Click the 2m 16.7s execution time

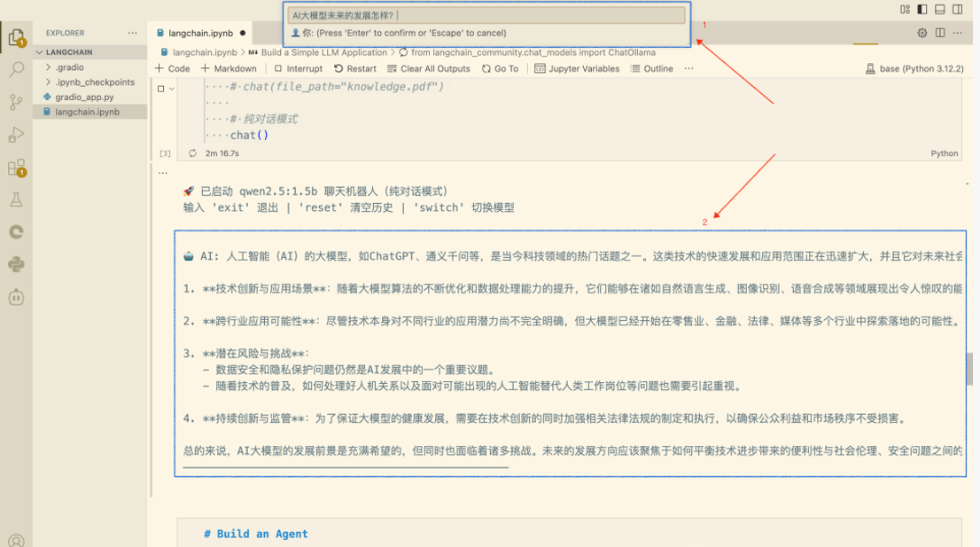click(x=222, y=153)
